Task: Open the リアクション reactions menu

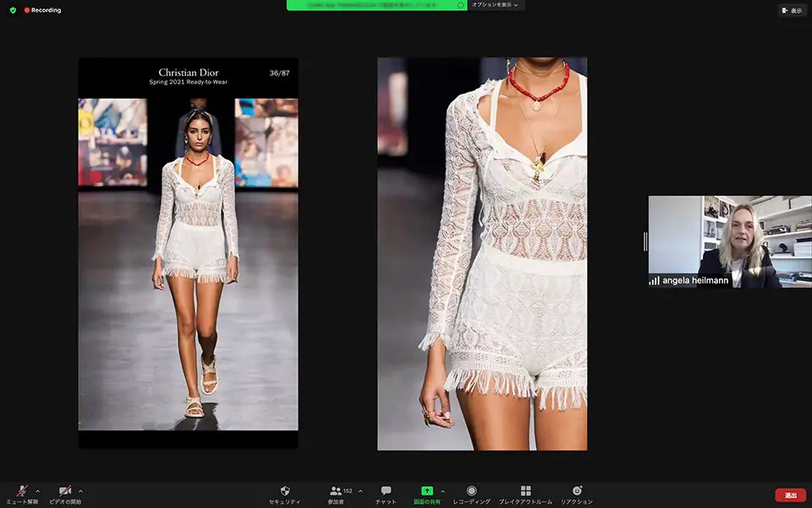Action: click(577, 494)
